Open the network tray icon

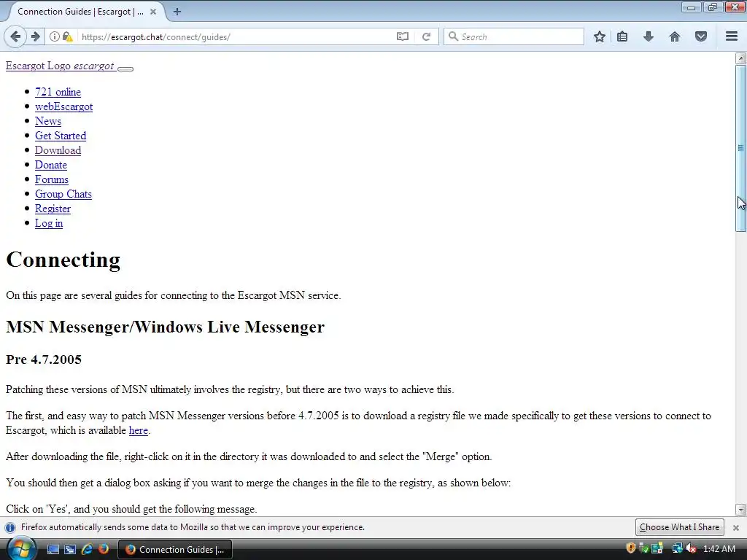point(677,548)
